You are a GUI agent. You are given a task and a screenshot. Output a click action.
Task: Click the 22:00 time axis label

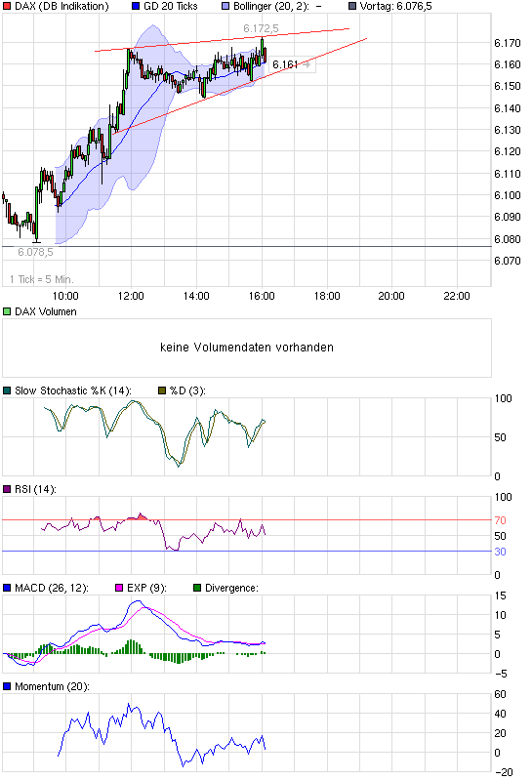(457, 296)
